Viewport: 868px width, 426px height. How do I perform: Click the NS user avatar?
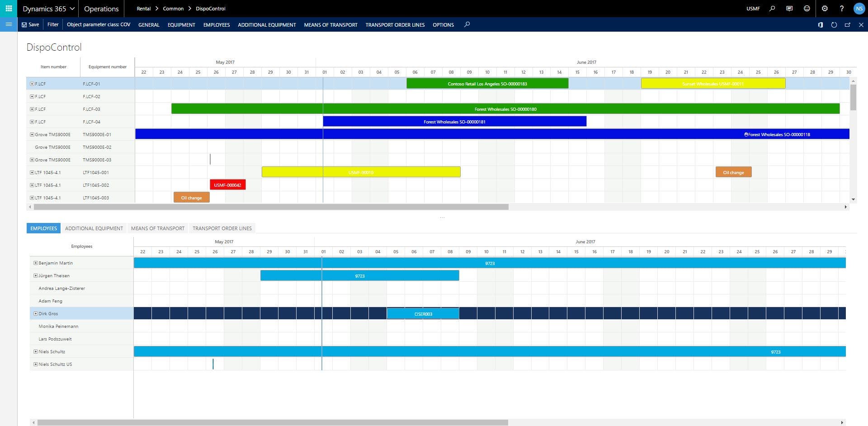pyautogui.click(x=859, y=9)
